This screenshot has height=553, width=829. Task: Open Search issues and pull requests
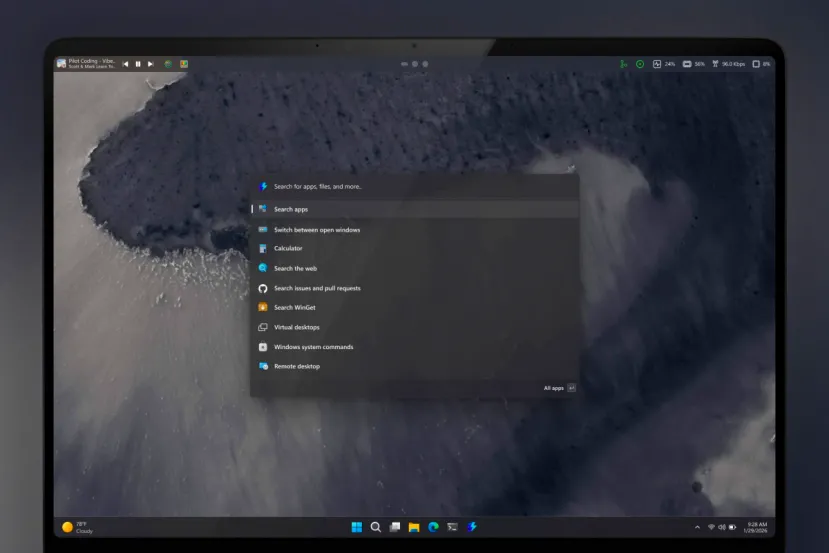tap(414, 288)
